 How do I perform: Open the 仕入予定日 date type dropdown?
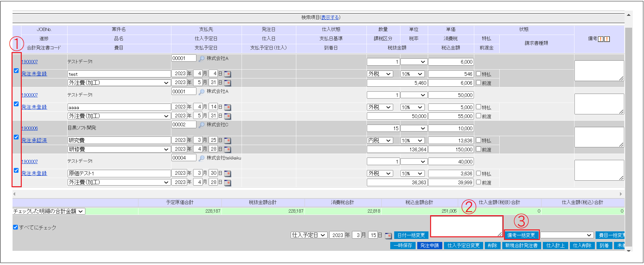pyautogui.click(x=309, y=235)
